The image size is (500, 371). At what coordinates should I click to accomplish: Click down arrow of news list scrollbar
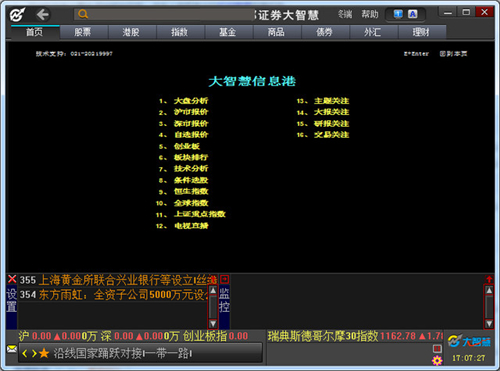pyautogui.click(x=213, y=323)
